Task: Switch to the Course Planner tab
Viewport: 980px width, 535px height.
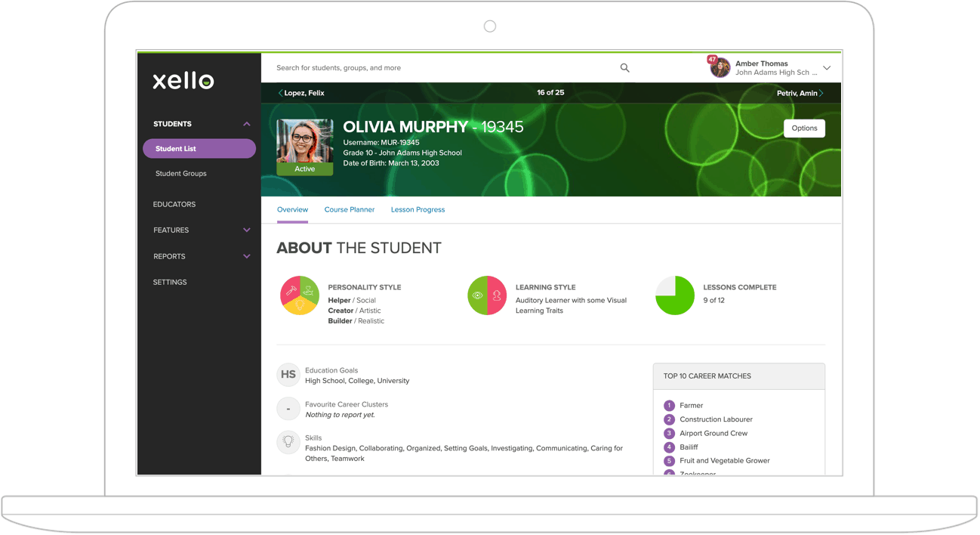Action: click(x=350, y=209)
